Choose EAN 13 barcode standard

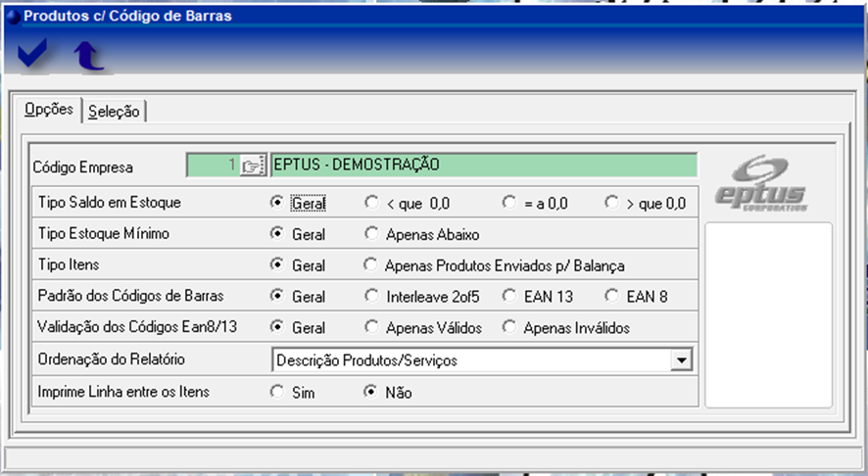508,296
